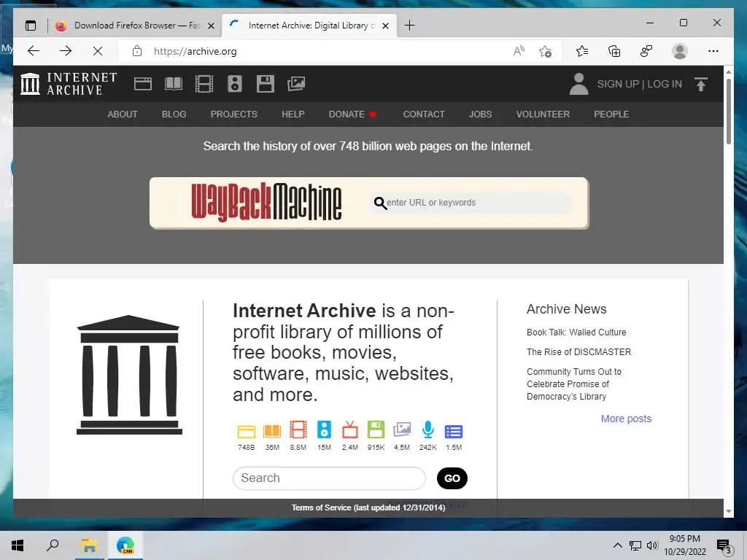Open the VOLUNTEER menu item
The width and height of the screenshot is (747, 560).
tap(543, 114)
